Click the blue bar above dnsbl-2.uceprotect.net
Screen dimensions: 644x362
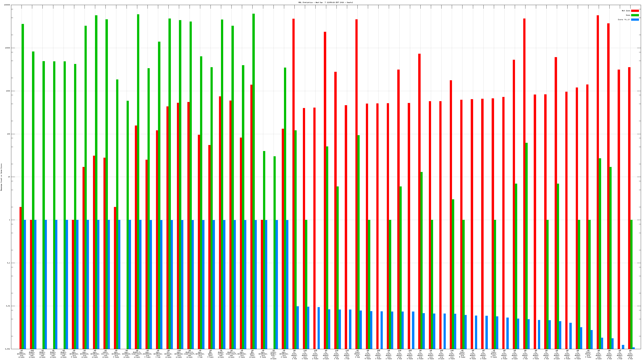[x=193, y=284]
